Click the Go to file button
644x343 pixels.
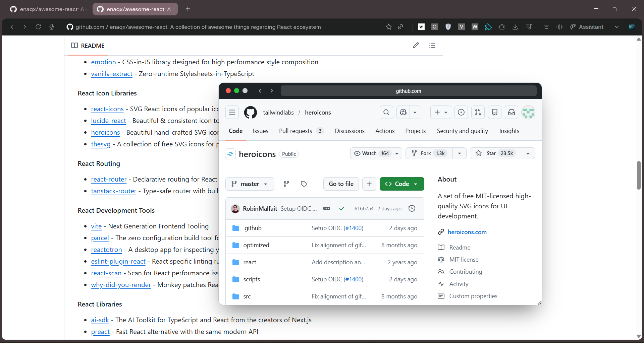341,184
